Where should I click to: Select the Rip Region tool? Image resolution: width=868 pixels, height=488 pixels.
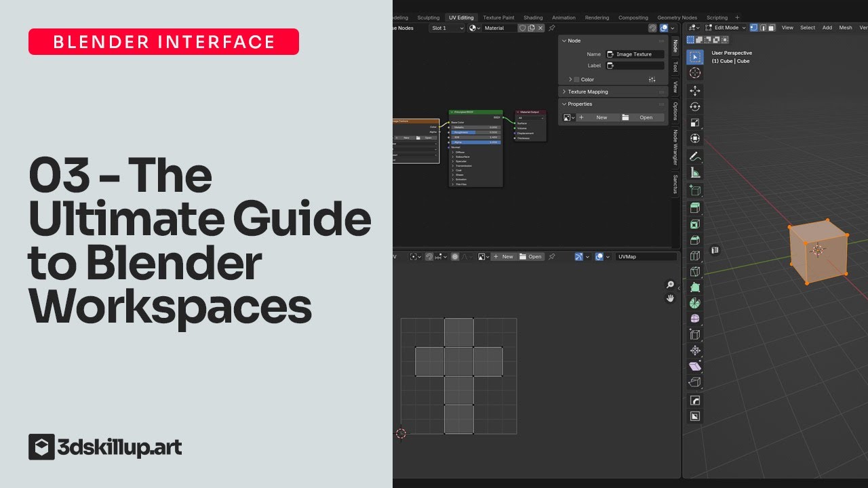(x=694, y=382)
